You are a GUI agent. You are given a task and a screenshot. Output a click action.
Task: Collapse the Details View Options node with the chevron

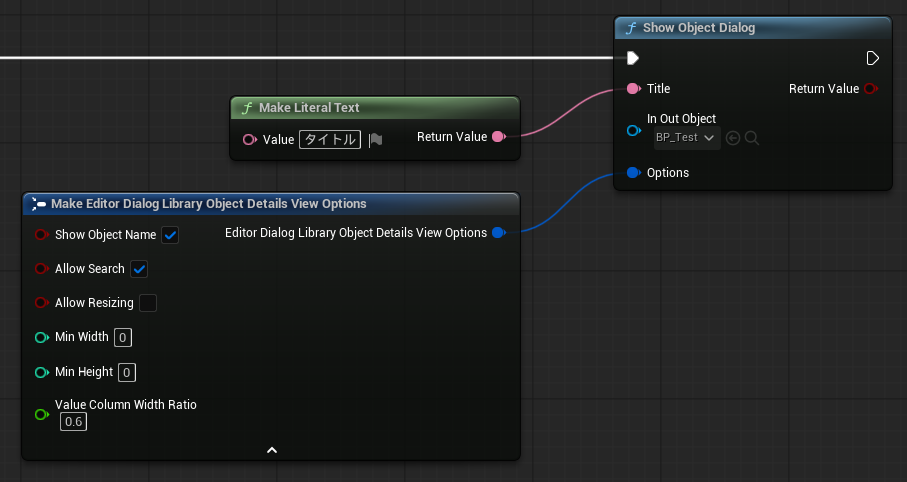point(271,450)
